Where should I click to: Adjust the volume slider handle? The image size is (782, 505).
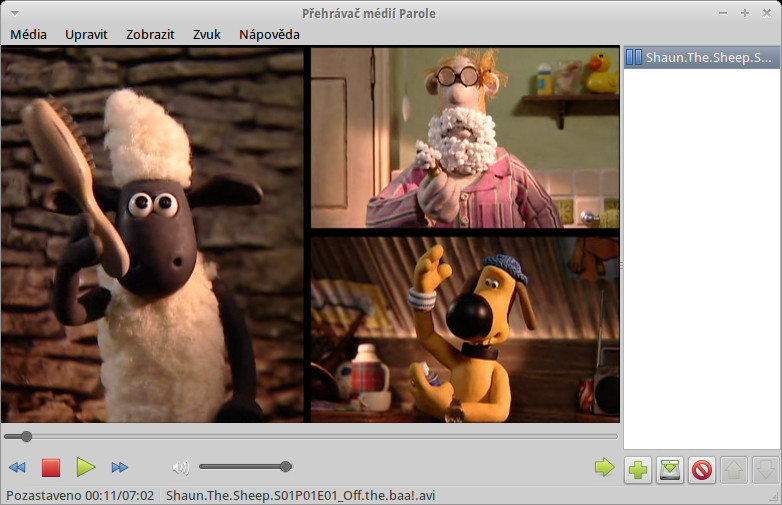click(x=286, y=467)
